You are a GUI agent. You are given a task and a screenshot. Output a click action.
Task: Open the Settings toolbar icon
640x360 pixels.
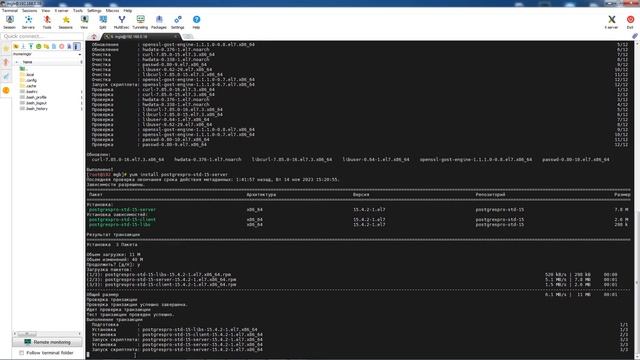tap(178, 22)
